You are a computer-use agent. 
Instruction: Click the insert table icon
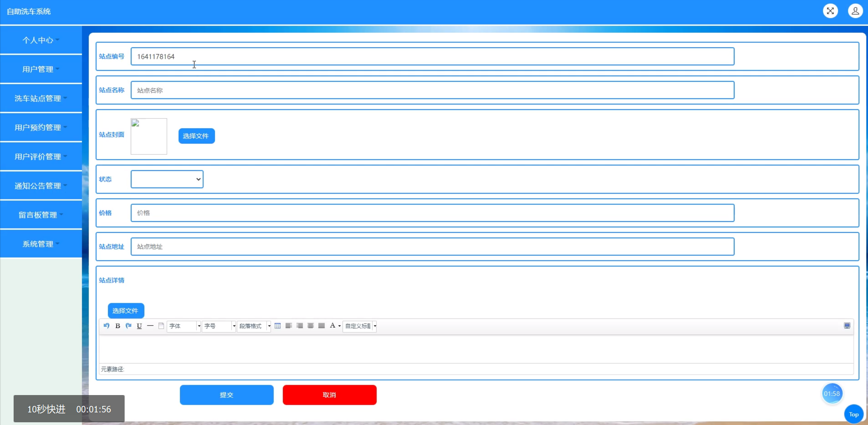click(x=278, y=326)
